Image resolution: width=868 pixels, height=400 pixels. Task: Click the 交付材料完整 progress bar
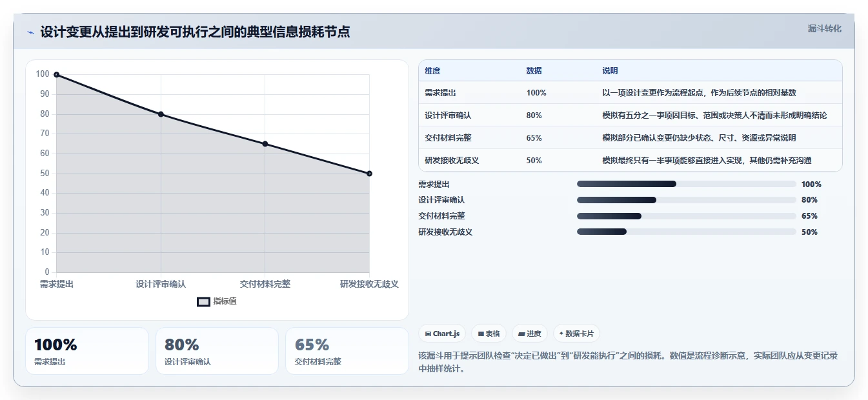pos(687,216)
